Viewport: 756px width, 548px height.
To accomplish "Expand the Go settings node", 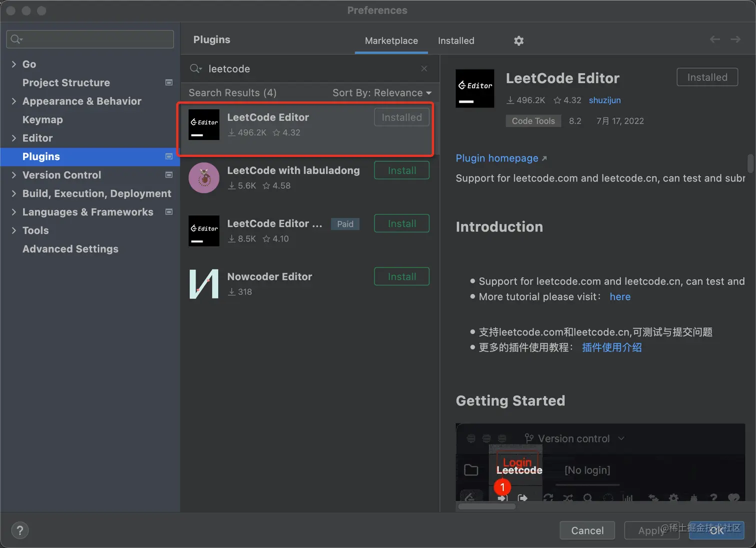I will click(14, 64).
